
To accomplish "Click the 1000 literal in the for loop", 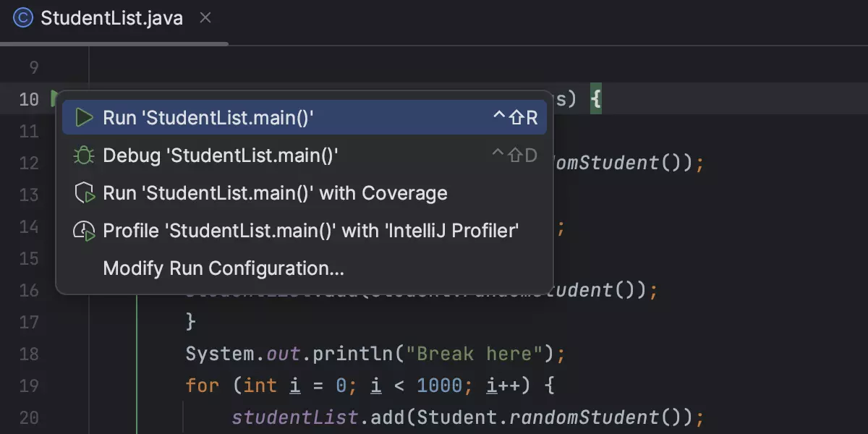I will [x=440, y=386].
